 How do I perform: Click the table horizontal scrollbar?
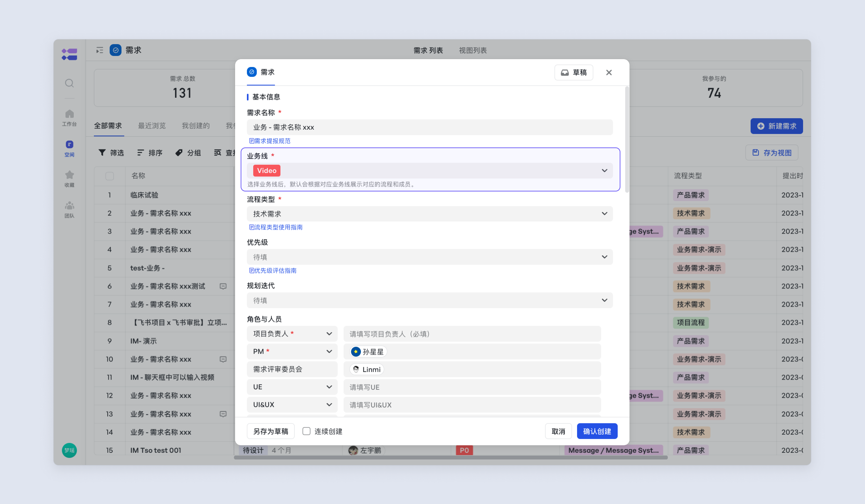coord(451,457)
